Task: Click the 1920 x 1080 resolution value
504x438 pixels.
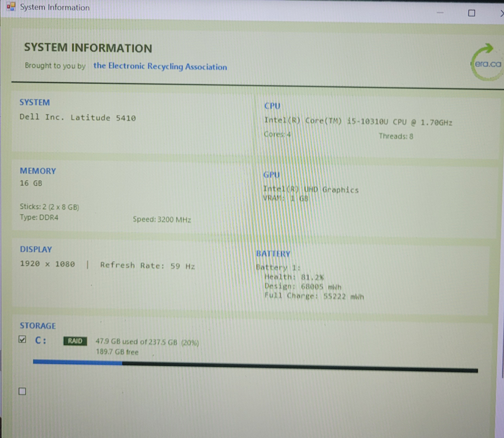Action: (x=48, y=263)
